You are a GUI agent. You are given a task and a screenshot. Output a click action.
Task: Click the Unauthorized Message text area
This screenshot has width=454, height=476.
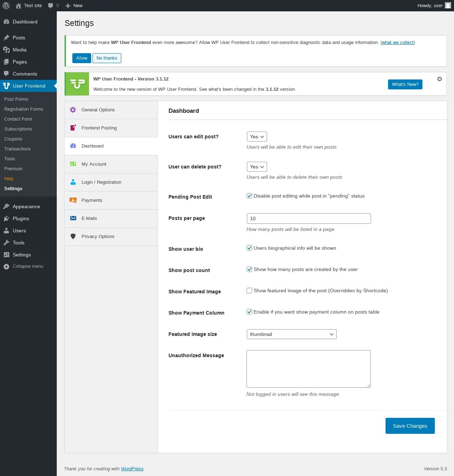(x=309, y=369)
